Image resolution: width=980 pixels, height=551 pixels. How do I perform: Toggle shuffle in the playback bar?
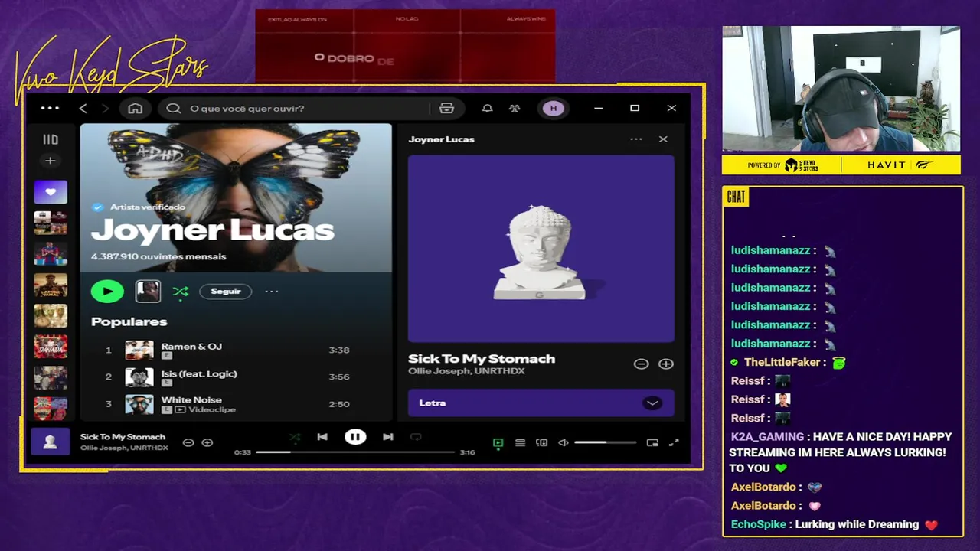pyautogui.click(x=295, y=437)
